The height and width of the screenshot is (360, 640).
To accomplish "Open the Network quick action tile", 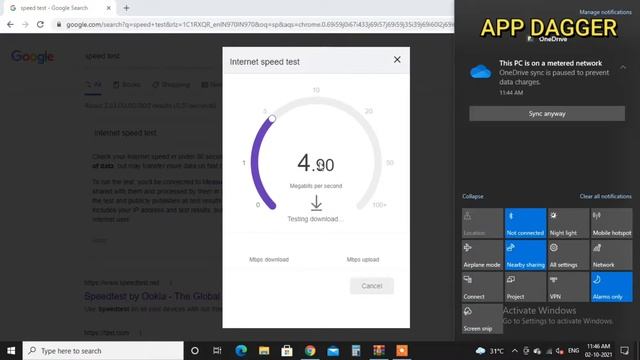I will point(612,255).
